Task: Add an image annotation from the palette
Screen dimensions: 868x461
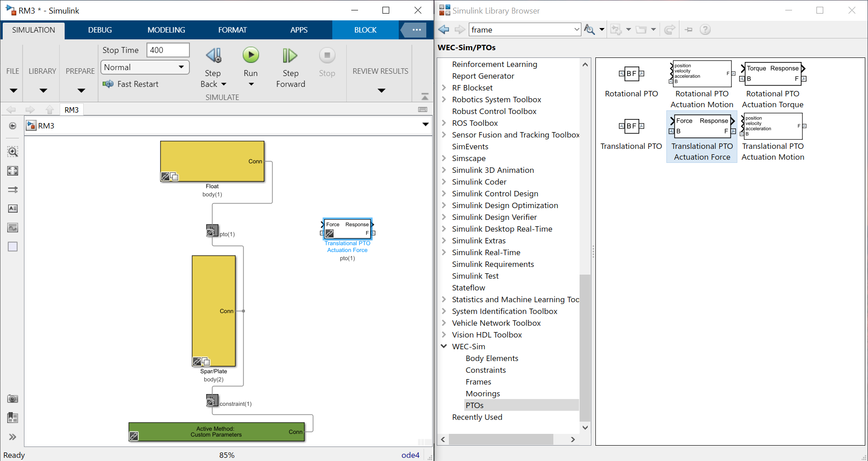Action: point(13,228)
